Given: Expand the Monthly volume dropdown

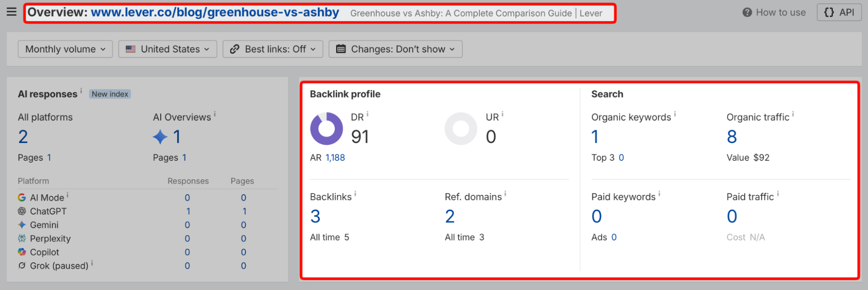Looking at the screenshot, I should tap(65, 49).
